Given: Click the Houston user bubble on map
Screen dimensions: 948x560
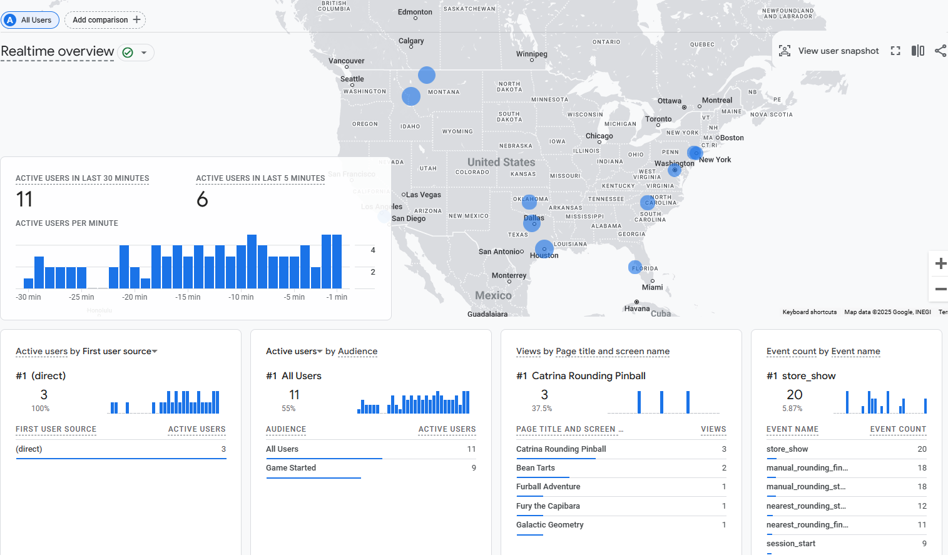Looking at the screenshot, I should click(544, 248).
